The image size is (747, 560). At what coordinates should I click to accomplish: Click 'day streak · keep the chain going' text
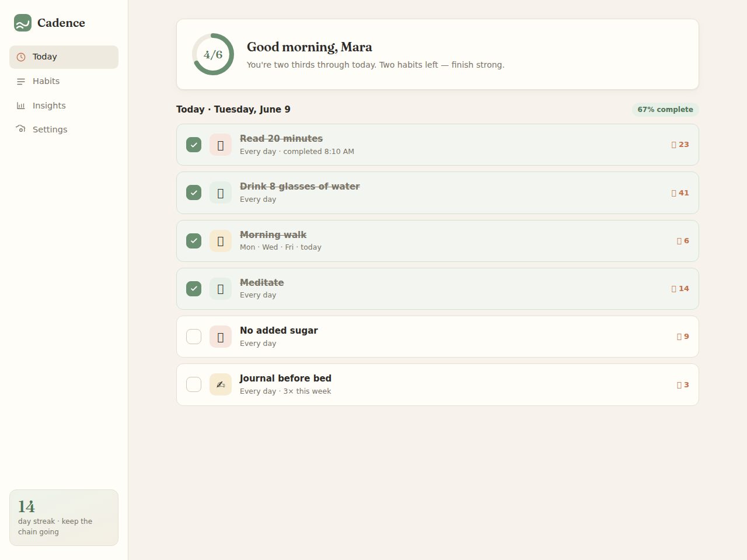point(55,527)
